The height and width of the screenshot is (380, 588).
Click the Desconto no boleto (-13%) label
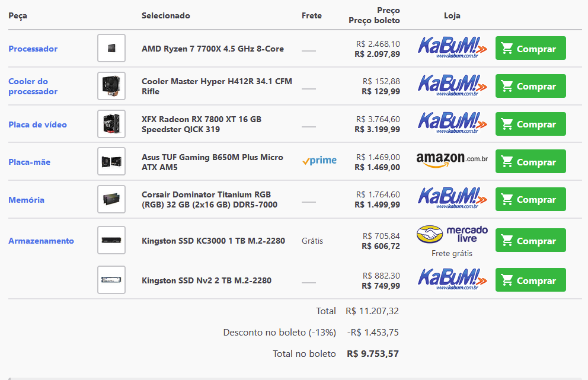point(279,333)
